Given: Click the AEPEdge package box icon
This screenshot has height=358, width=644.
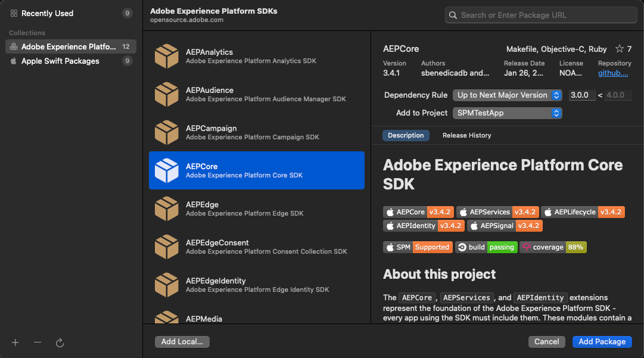Looking at the screenshot, I should (x=167, y=209).
